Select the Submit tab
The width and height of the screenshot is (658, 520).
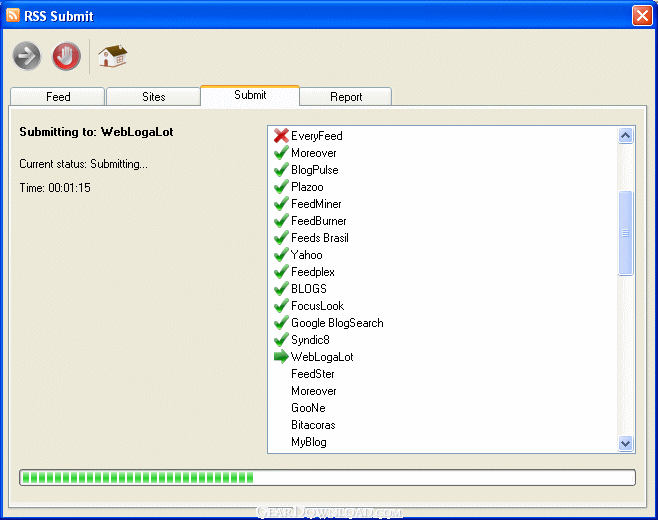click(250, 95)
